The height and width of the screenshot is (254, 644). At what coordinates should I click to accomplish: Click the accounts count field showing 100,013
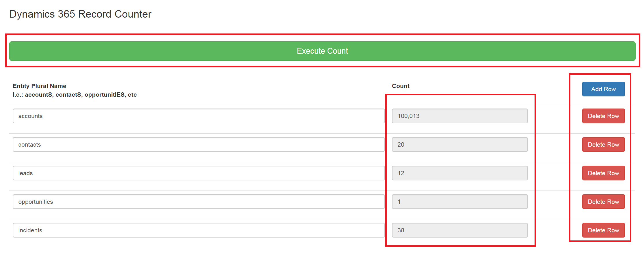pyautogui.click(x=459, y=116)
